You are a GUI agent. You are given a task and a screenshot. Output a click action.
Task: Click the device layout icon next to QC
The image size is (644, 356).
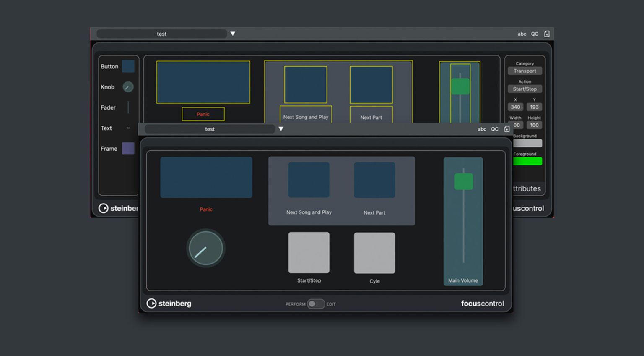coord(507,129)
